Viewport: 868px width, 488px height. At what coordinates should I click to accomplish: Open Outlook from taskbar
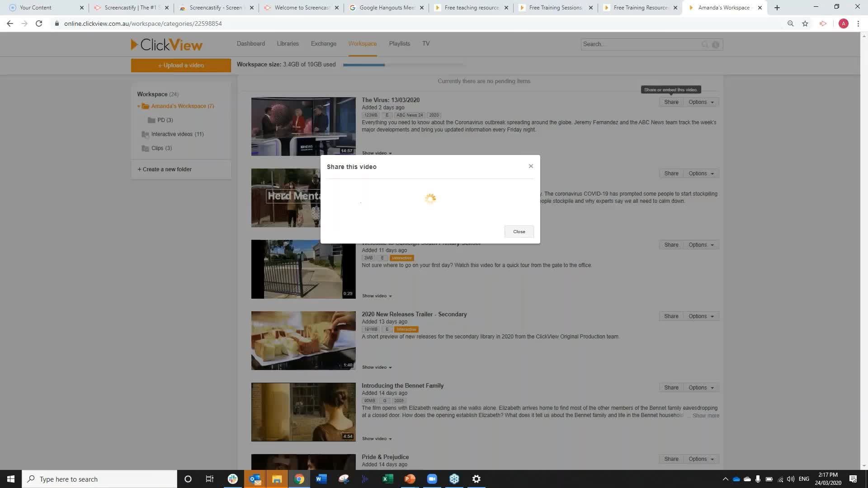click(255, 479)
